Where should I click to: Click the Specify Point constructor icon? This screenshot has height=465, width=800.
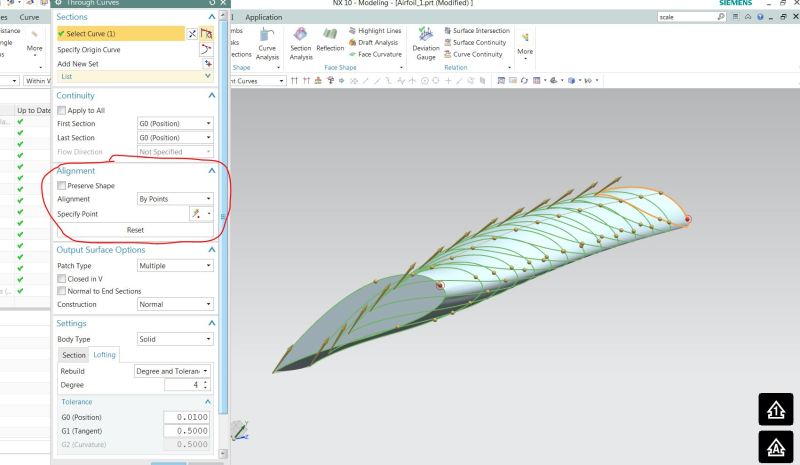(196, 214)
